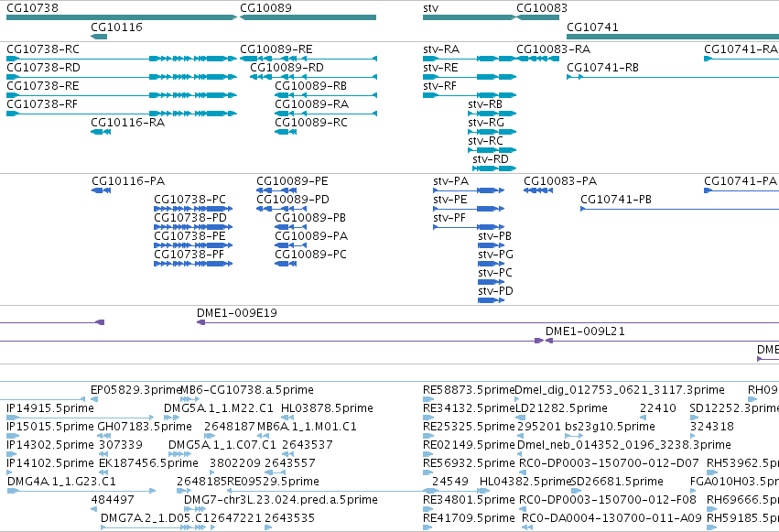Click the stv-RG transcript label
Image resolution: width=779 pixels, height=532 pixels.
486,123
